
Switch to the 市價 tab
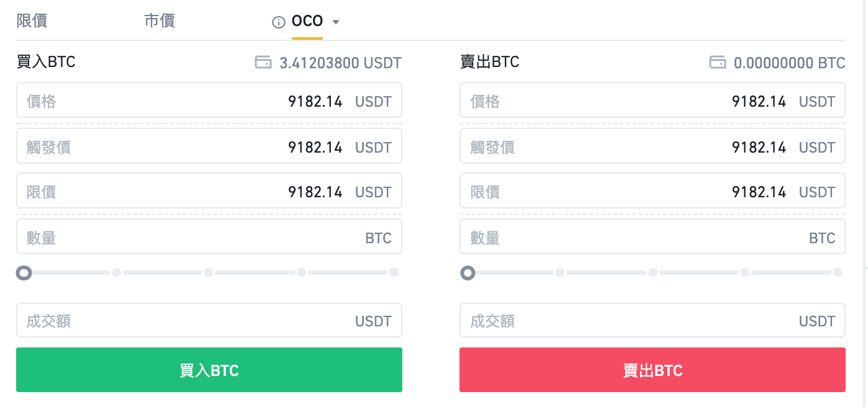[160, 20]
